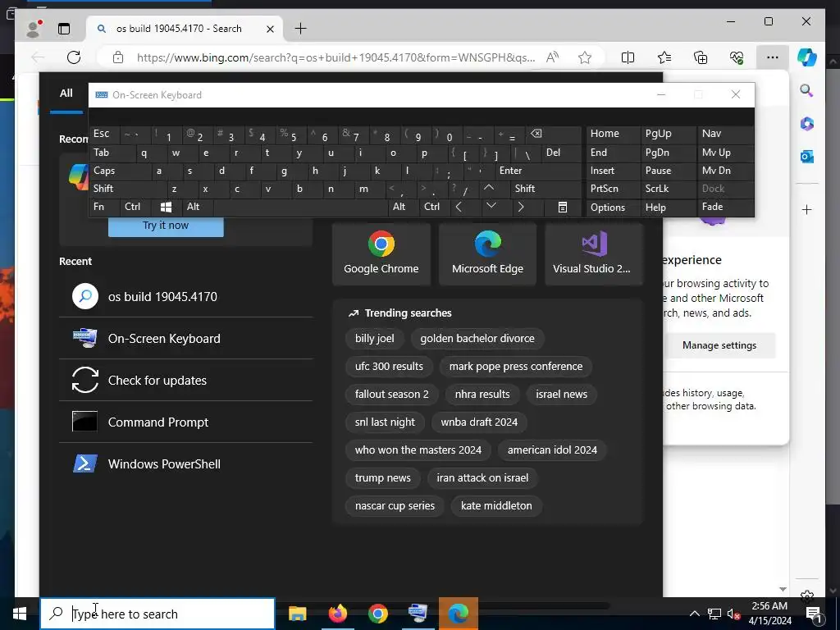Open Outlook in the Edge sidebar
The image size is (840, 630).
(x=807, y=157)
